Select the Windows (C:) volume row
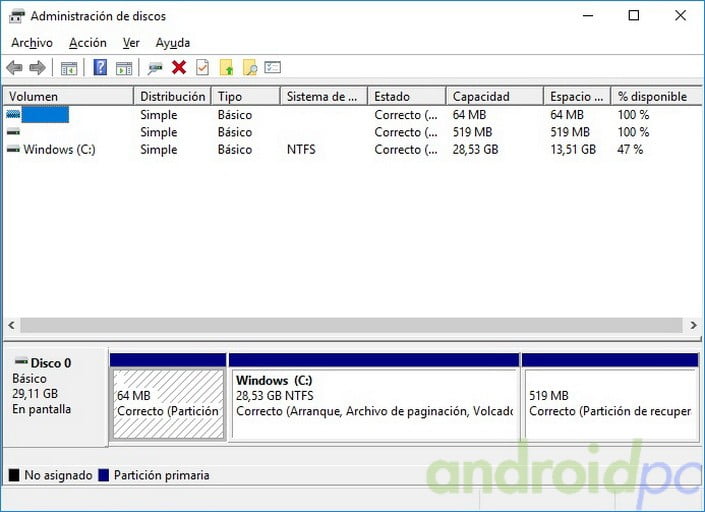The width and height of the screenshot is (705, 512). (58, 150)
